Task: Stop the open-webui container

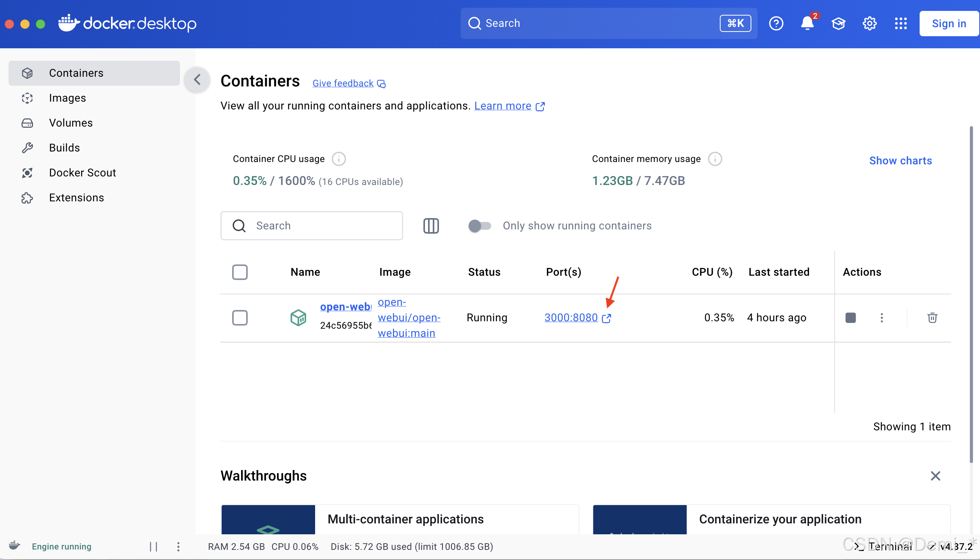Action: coord(851,318)
